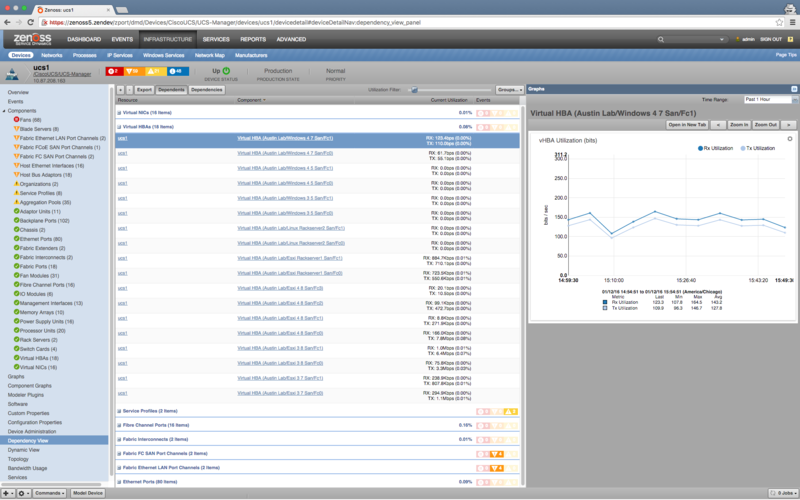Click the critical status icon beside Fans
800x500 pixels.
click(x=16, y=120)
